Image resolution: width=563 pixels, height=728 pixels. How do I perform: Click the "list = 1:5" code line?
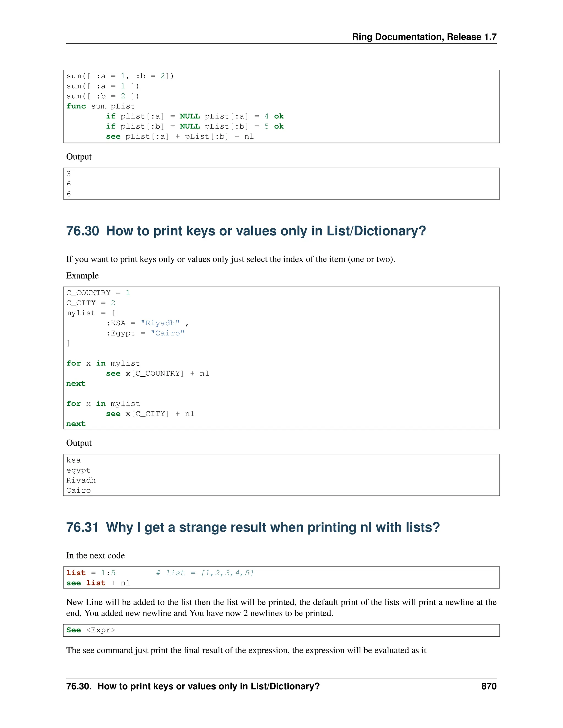(x=91, y=573)
